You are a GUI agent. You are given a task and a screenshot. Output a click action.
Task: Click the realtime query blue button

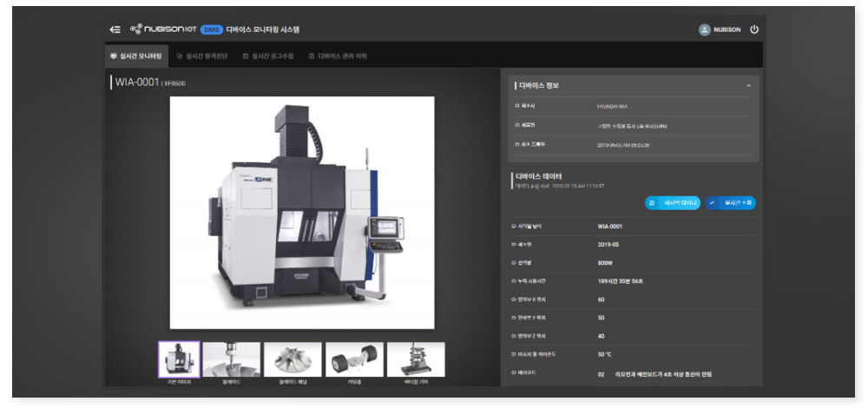(730, 203)
